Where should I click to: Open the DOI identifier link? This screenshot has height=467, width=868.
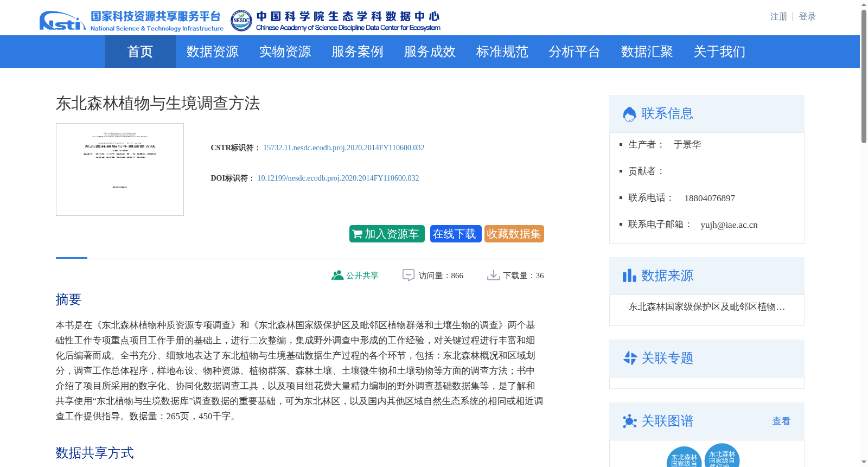[x=338, y=178]
